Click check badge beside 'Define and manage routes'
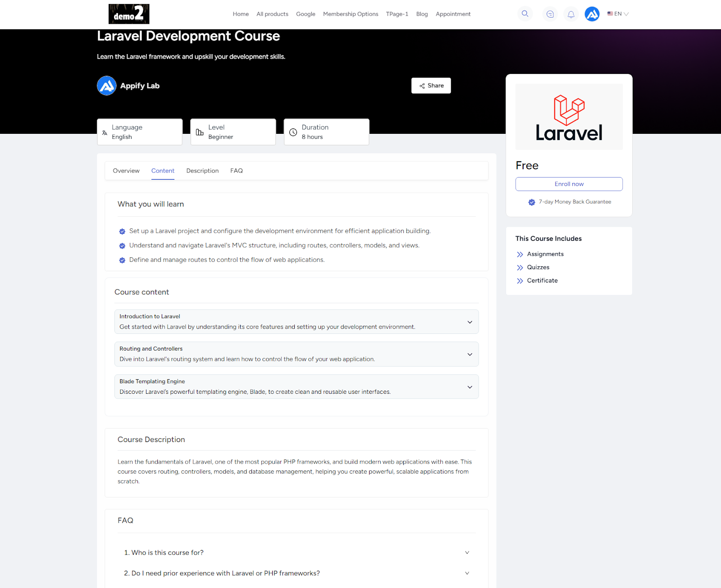The height and width of the screenshot is (588, 721). [x=122, y=260]
